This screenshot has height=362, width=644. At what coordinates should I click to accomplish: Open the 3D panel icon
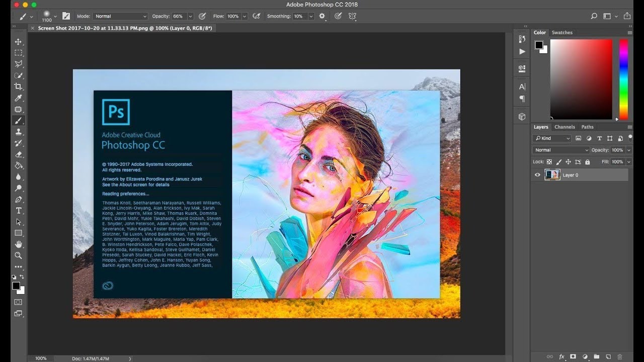522,117
